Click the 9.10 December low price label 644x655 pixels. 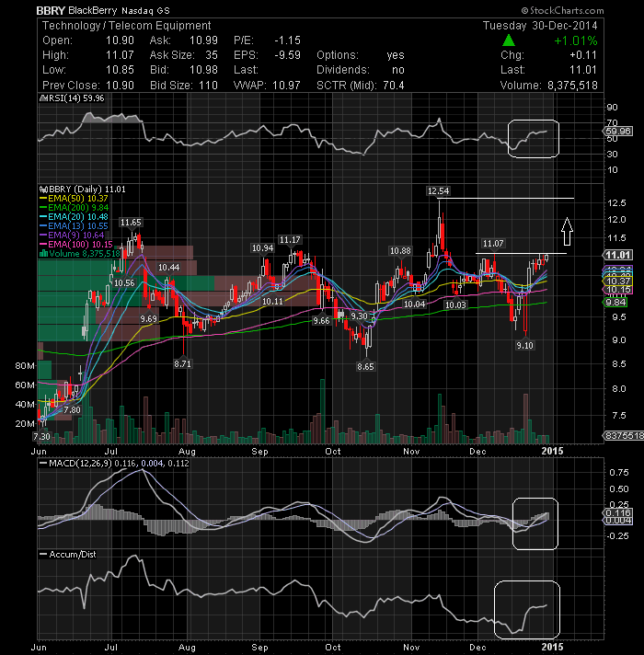tap(524, 346)
